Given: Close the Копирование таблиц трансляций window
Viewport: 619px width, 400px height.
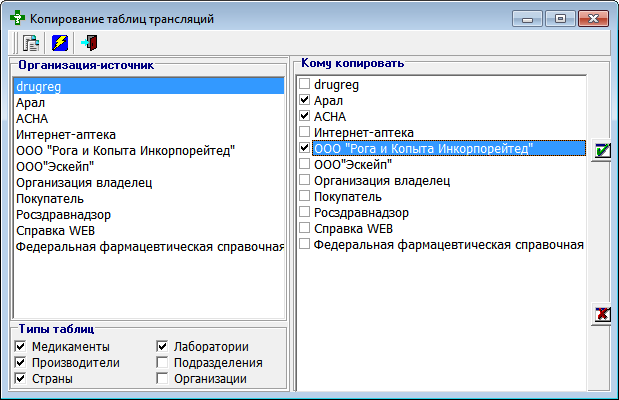Looking at the screenshot, I should coord(593,19).
